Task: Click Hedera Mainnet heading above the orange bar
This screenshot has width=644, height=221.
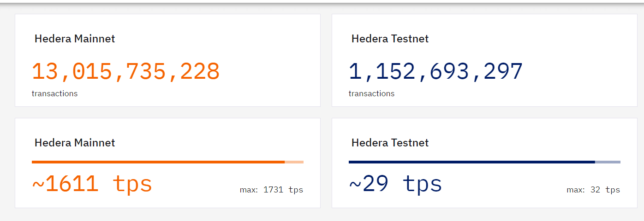Action: pyautogui.click(x=75, y=143)
